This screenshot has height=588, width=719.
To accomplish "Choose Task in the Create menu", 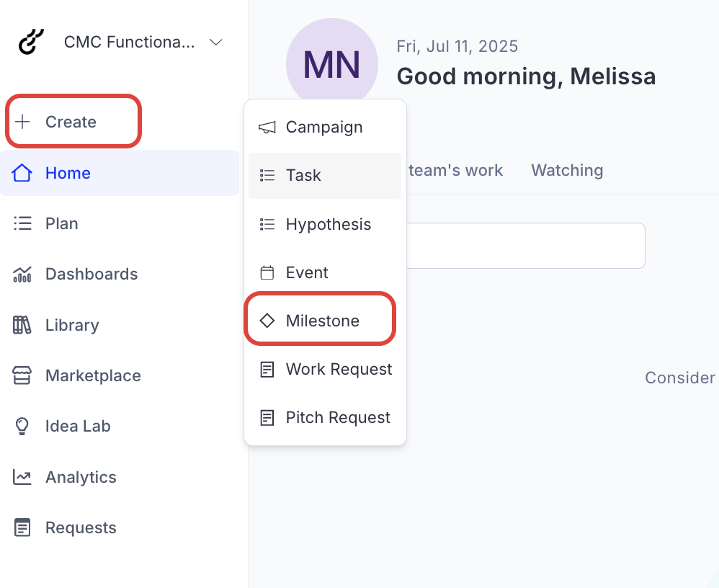I will click(x=303, y=175).
